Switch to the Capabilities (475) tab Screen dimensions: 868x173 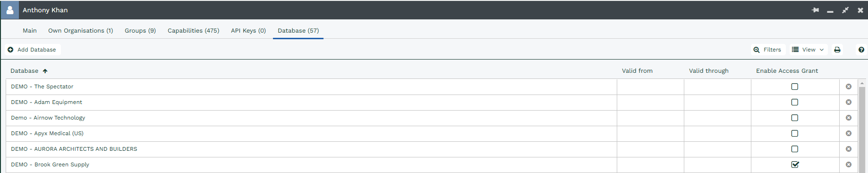(x=193, y=31)
